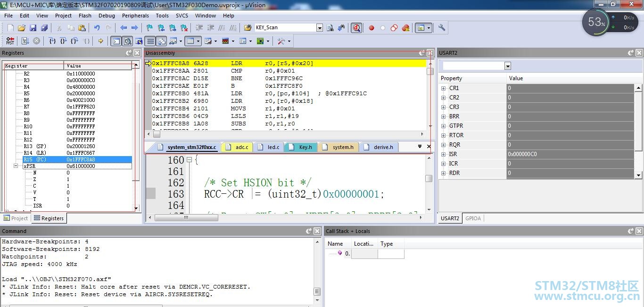Open the File menu
Viewport: 644px width, 307px height.
[x=8, y=16]
